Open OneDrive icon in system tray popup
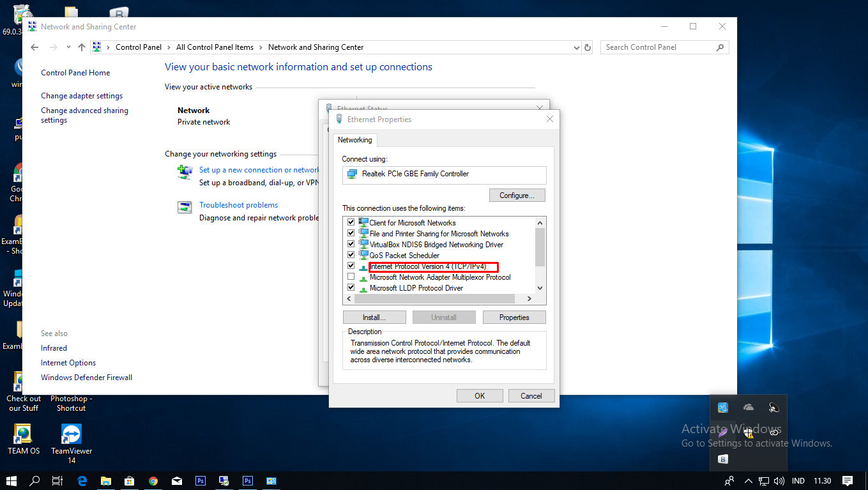This screenshot has width=868, height=490. tap(748, 407)
